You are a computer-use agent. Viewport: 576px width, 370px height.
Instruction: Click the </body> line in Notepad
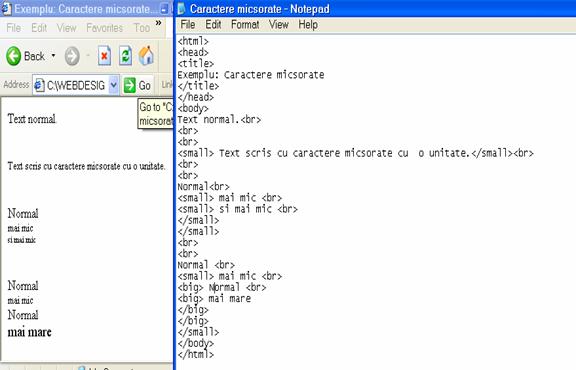click(x=196, y=343)
